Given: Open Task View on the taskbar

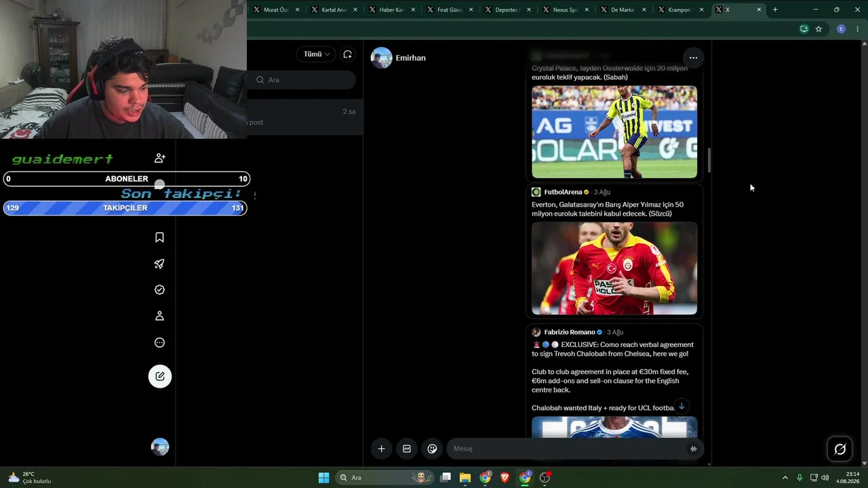Looking at the screenshot, I should [x=446, y=478].
